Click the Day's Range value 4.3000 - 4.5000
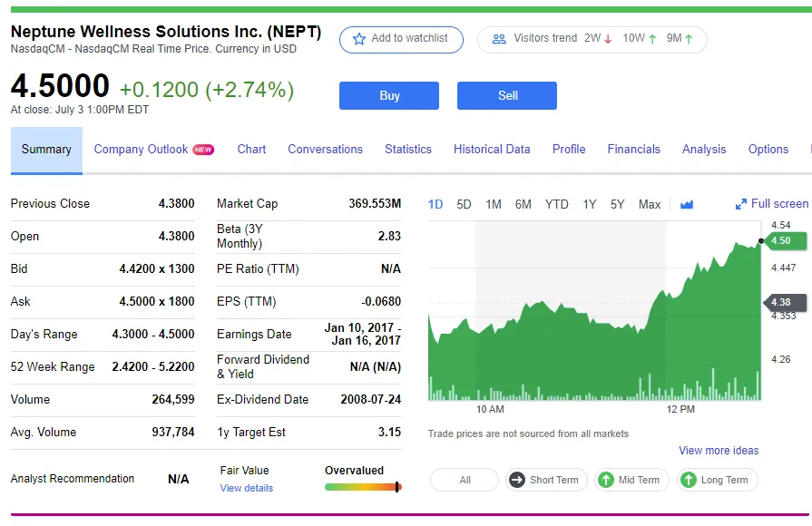This screenshot has height=526, width=812. pos(153,335)
